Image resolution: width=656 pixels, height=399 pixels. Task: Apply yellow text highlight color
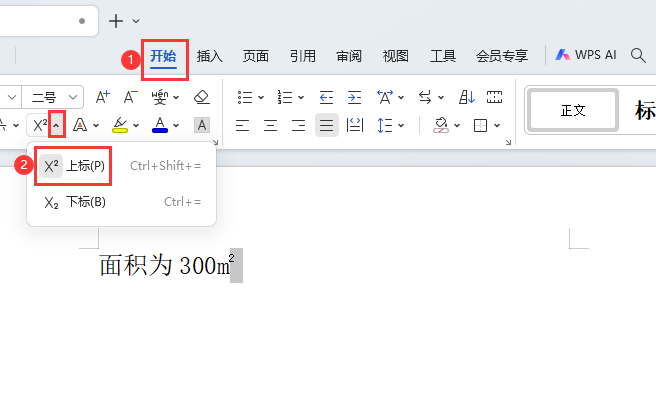pyautogui.click(x=120, y=125)
